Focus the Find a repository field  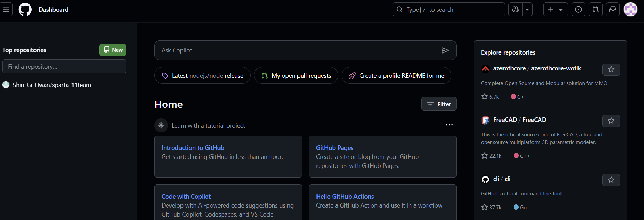pos(64,66)
